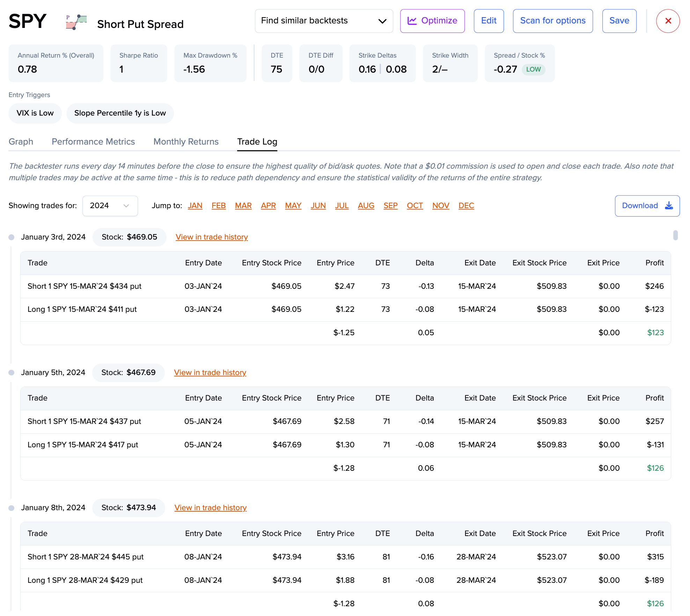Click the VIX is Low trigger chip
Viewport: 690px width, 616px height.
click(x=35, y=113)
